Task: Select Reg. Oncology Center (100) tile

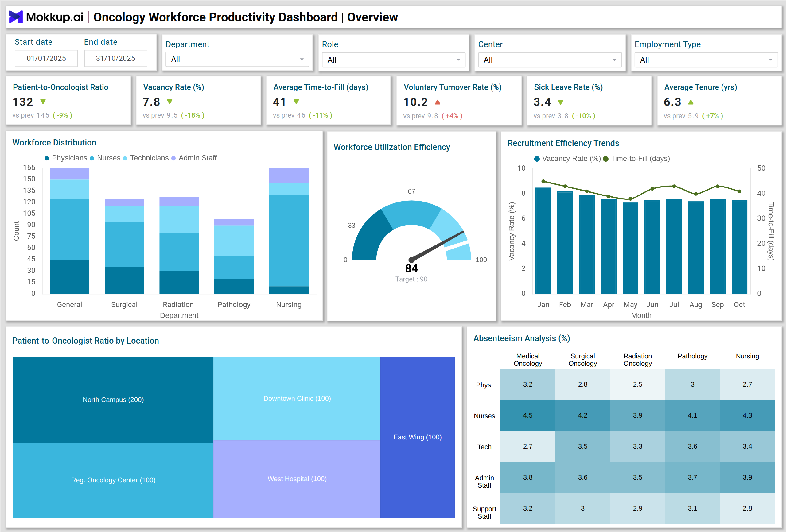Action: (x=113, y=480)
